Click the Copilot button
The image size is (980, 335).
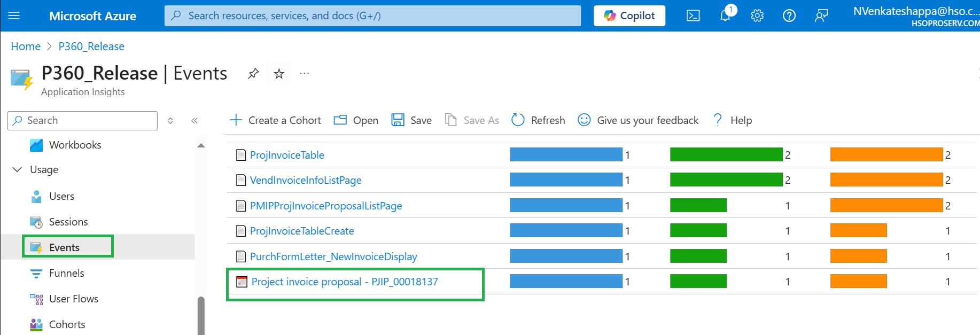click(629, 16)
